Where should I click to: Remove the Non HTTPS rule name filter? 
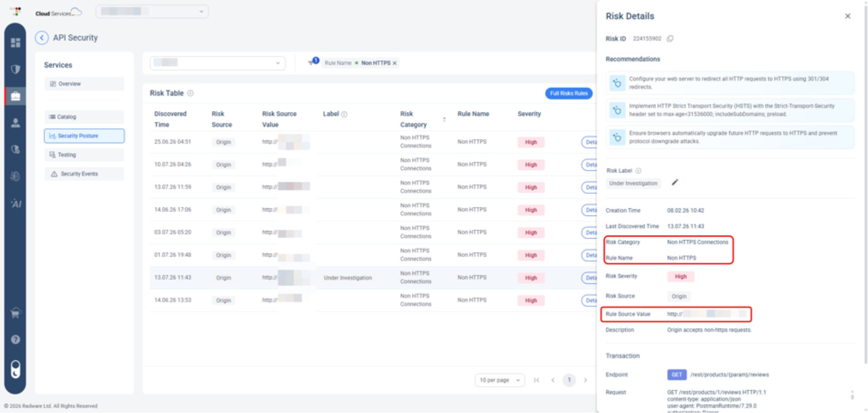point(395,63)
